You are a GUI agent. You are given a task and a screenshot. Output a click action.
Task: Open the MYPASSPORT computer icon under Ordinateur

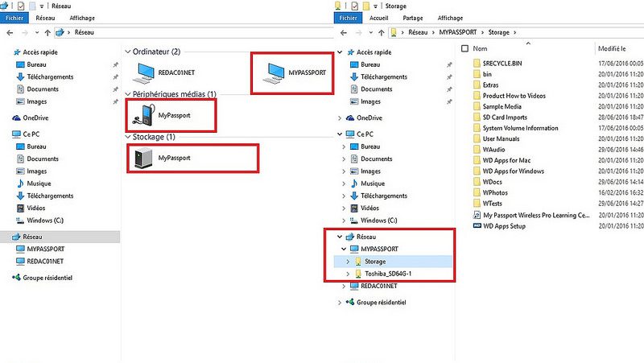273,73
